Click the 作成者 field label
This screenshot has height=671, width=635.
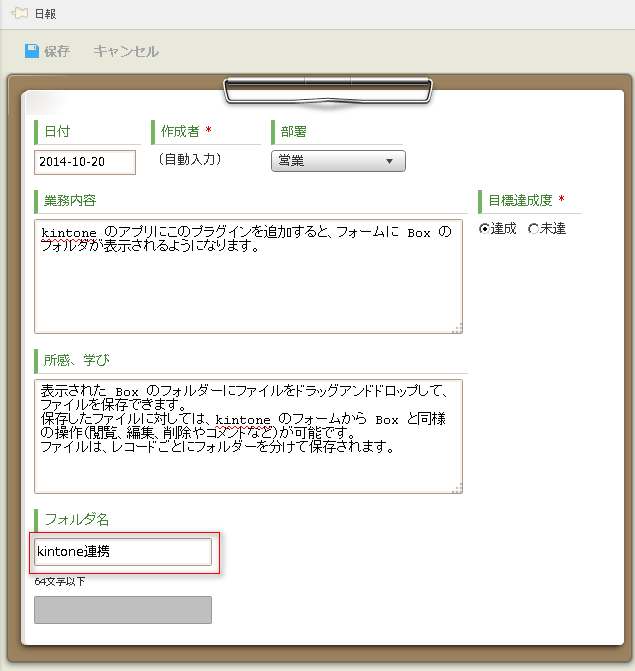[x=180, y=131]
